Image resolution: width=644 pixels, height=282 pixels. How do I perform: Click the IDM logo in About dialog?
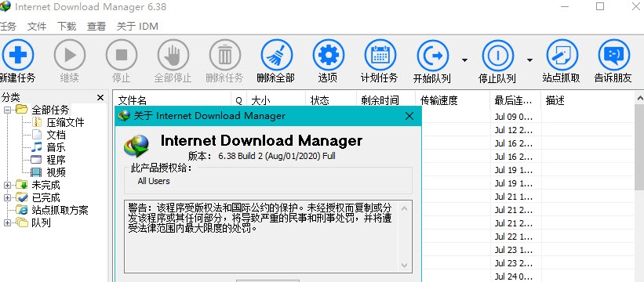(x=136, y=146)
